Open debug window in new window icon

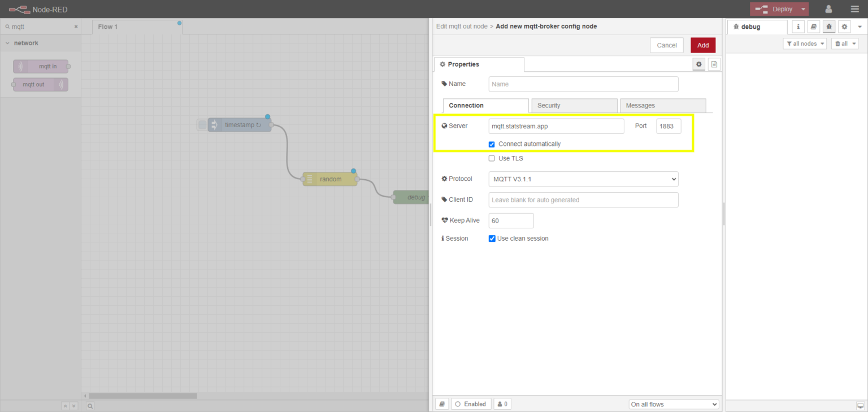(860, 406)
